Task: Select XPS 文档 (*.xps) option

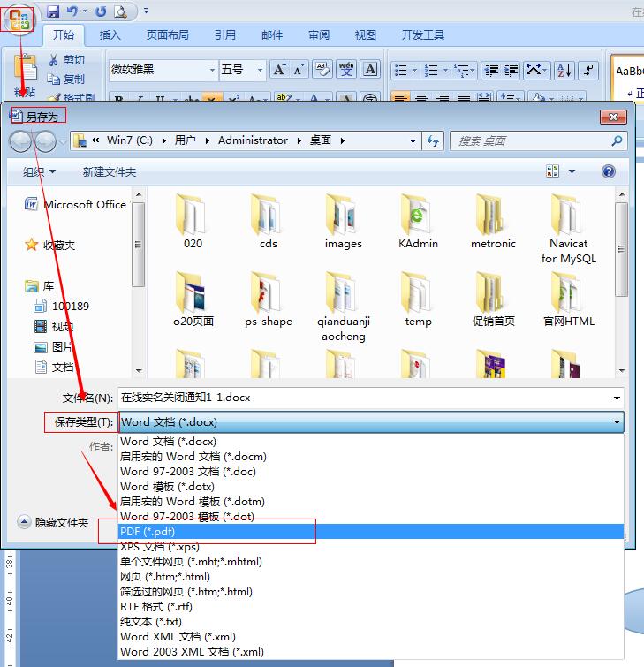Action: [x=370, y=547]
